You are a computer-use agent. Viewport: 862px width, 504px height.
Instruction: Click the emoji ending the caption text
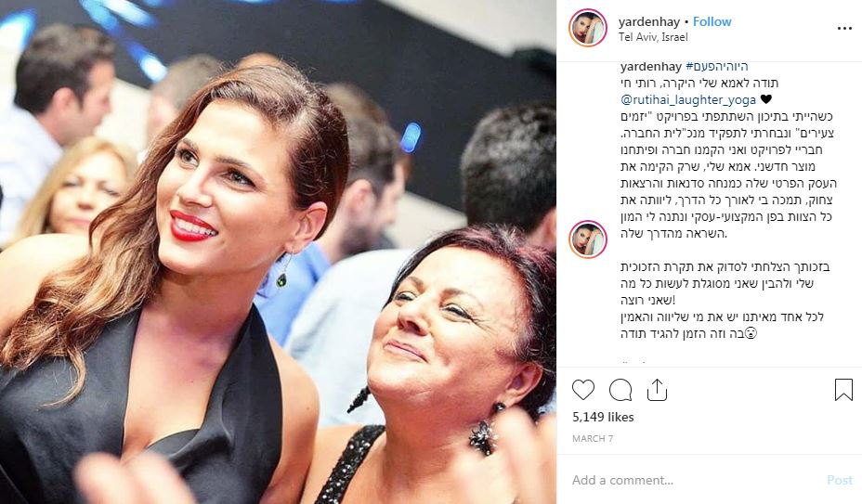coord(751,333)
